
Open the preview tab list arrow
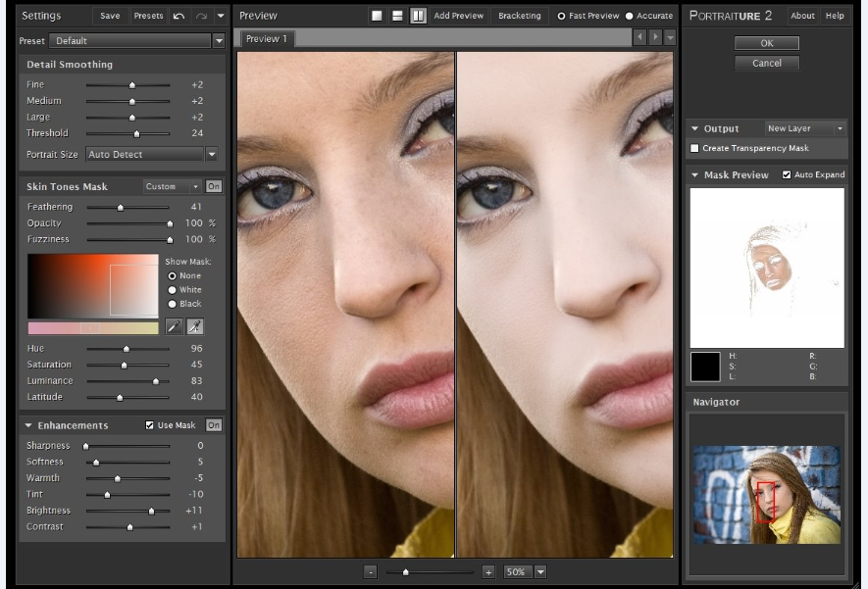(x=671, y=37)
